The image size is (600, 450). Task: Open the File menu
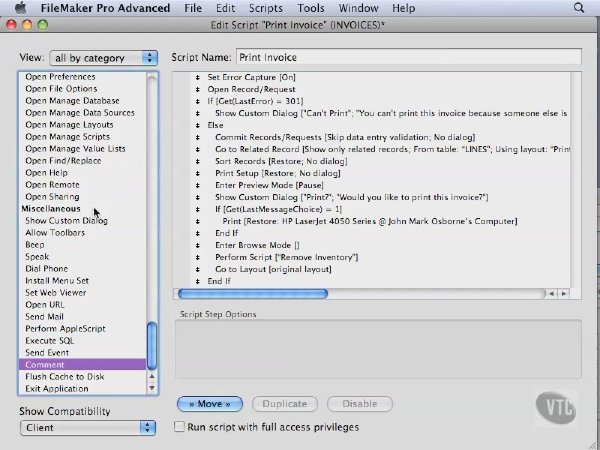click(x=193, y=8)
